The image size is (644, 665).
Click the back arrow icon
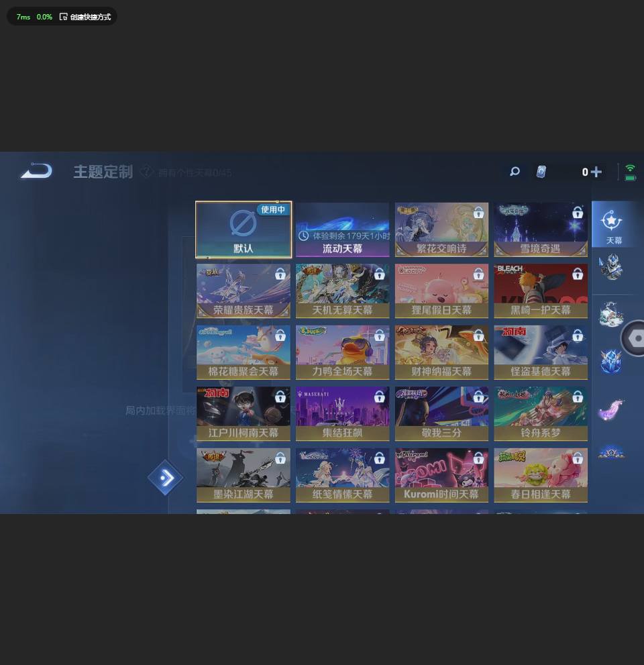pos(36,171)
